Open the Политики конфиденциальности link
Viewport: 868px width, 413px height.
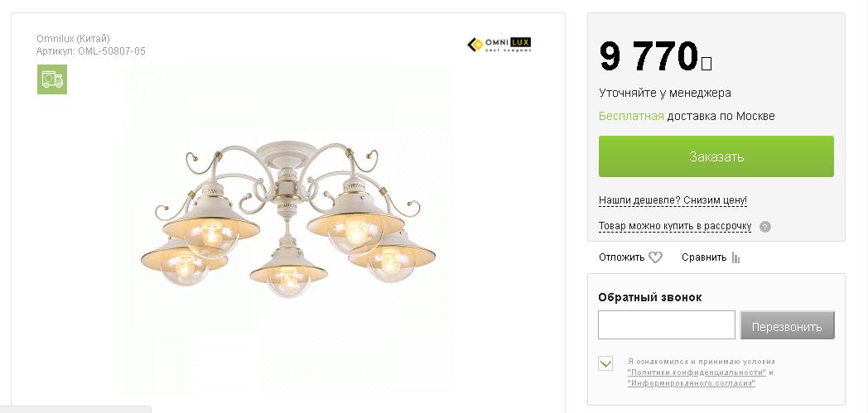(697, 372)
